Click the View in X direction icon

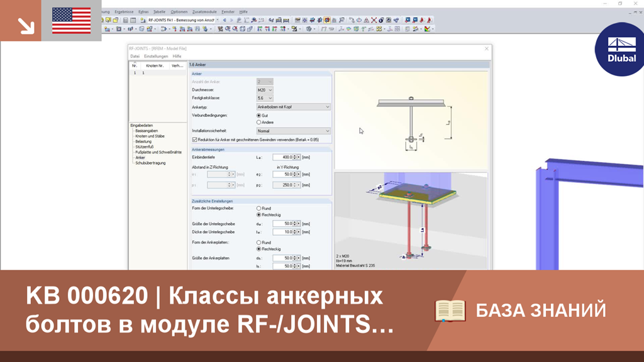(x=259, y=29)
